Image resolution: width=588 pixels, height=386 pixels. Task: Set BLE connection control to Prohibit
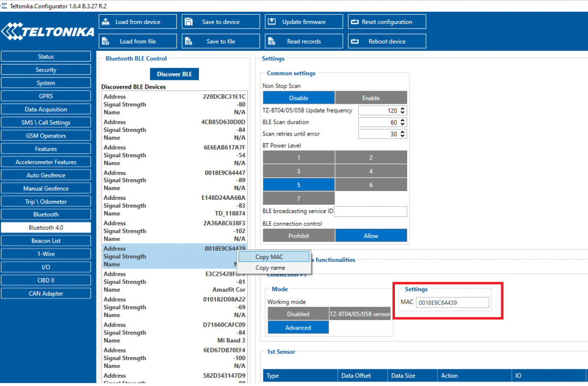point(298,236)
